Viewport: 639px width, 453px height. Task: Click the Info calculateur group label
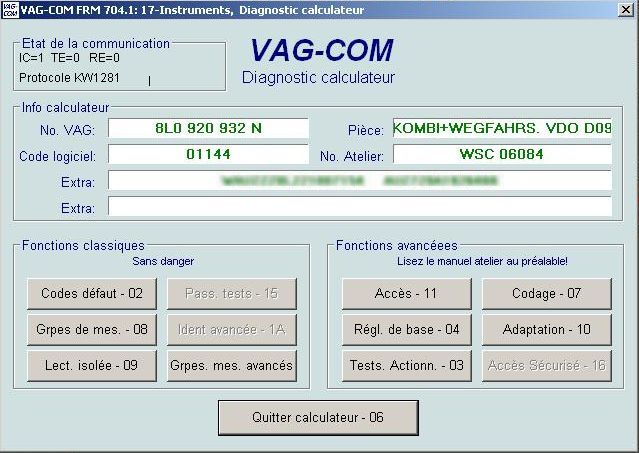65,108
